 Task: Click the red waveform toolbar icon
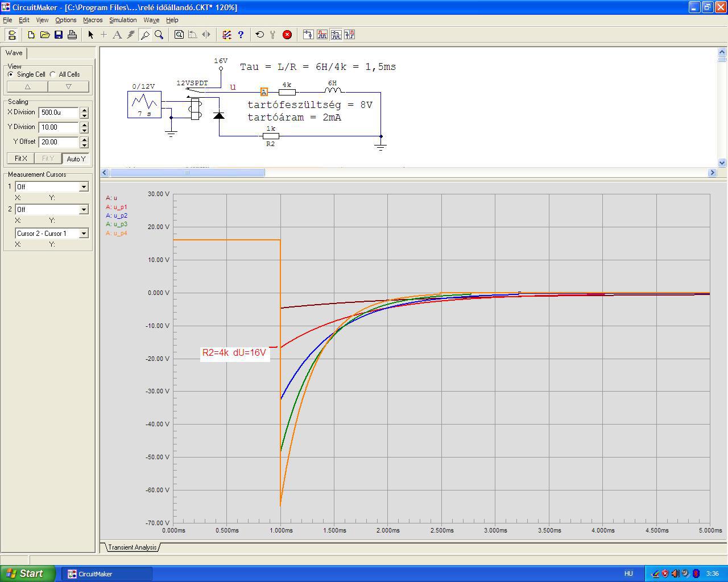point(322,35)
